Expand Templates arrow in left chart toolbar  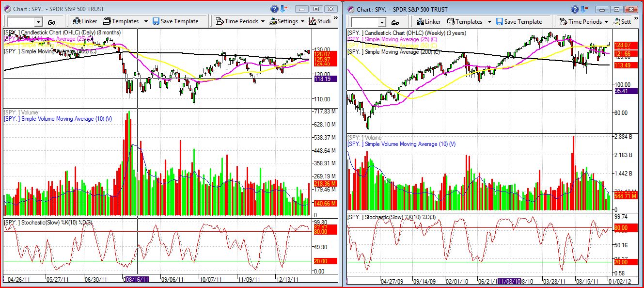[x=146, y=21]
